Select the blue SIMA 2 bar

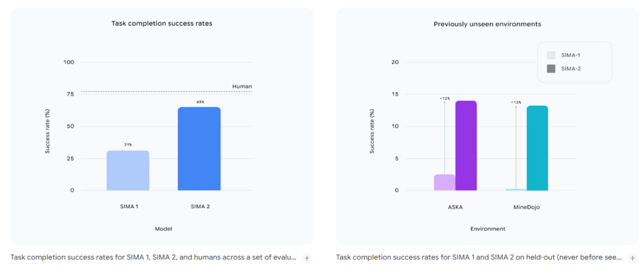point(199,149)
